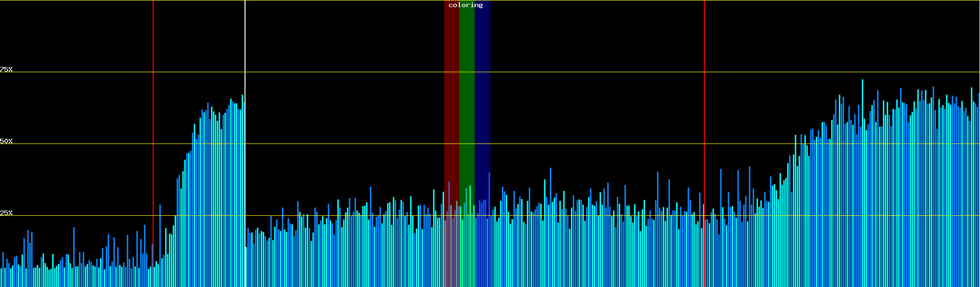This screenshot has width=980, height=287.
Task: Click the yellow 25% horizontal gridline
Action: (574, 216)
